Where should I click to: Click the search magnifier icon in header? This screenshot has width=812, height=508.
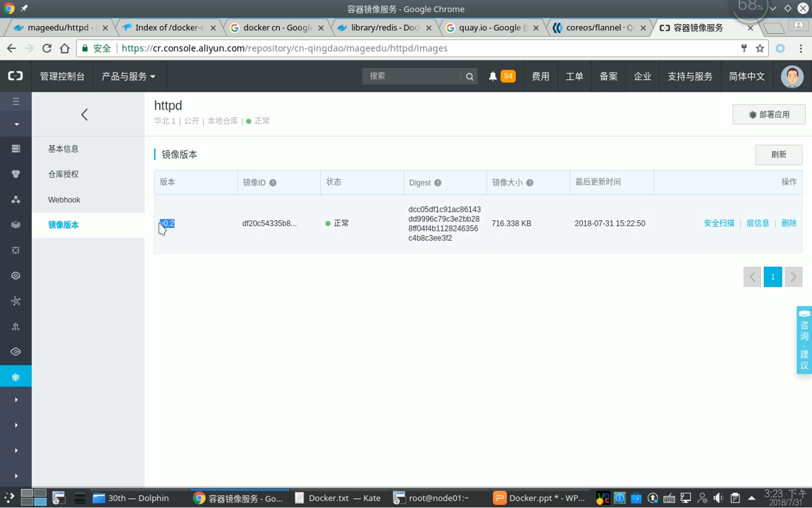(x=469, y=76)
